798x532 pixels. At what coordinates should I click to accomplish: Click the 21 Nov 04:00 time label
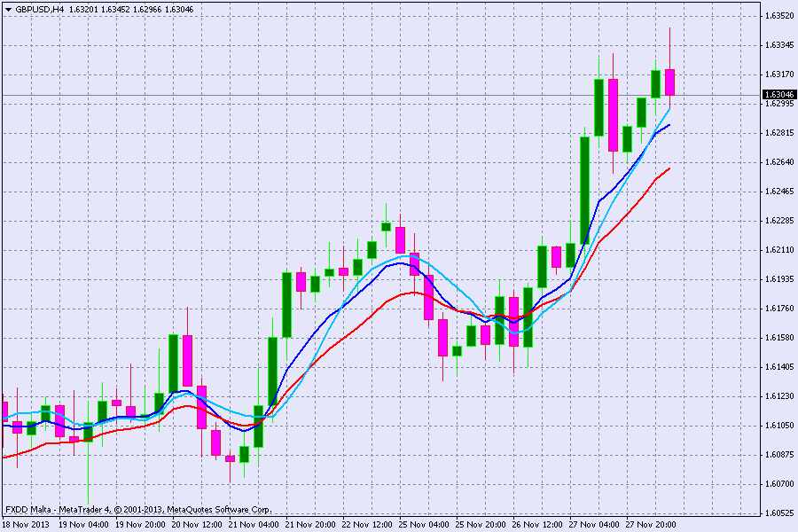254,524
